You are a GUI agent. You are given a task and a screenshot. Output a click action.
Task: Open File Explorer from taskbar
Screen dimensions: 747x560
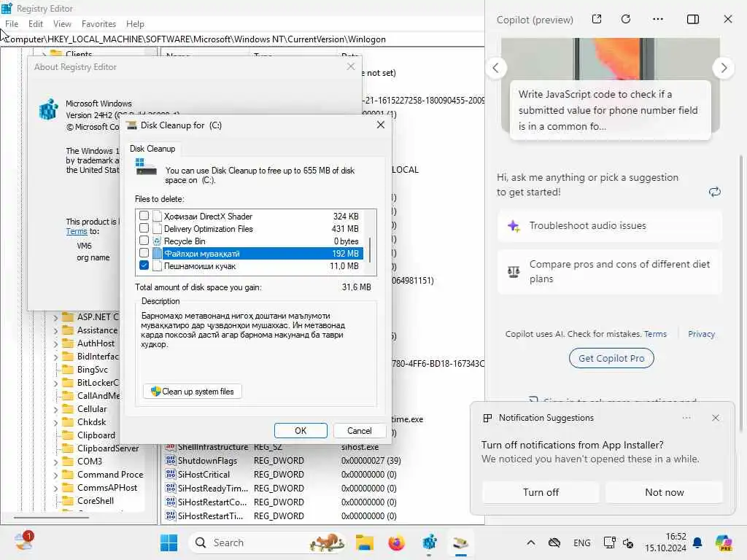[x=365, y=542]
